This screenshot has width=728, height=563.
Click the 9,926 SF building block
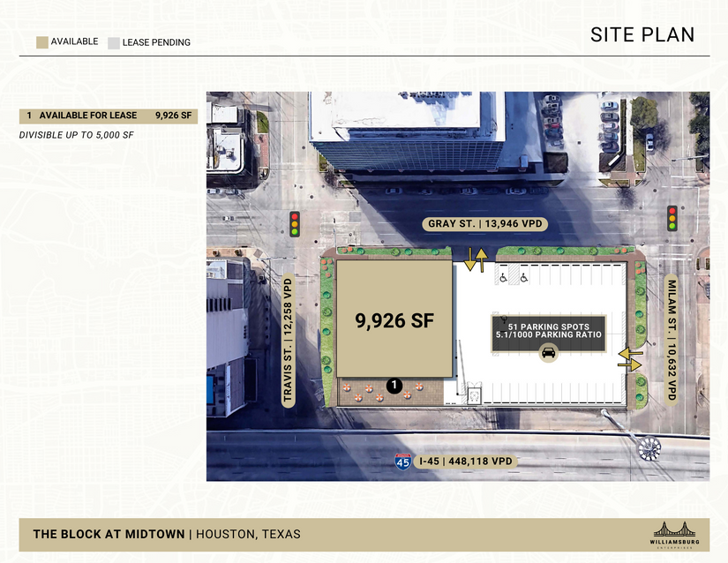point(394,319)
